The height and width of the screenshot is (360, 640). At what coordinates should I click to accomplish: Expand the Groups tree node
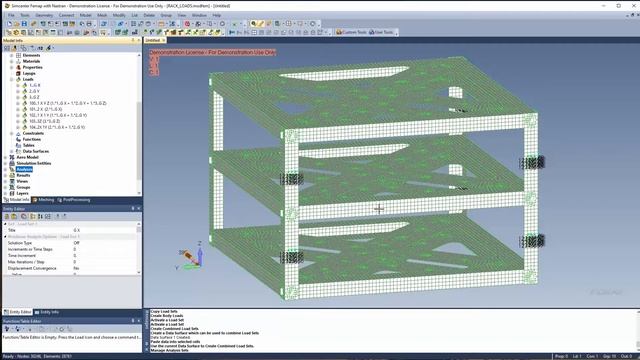coord(6,187)
